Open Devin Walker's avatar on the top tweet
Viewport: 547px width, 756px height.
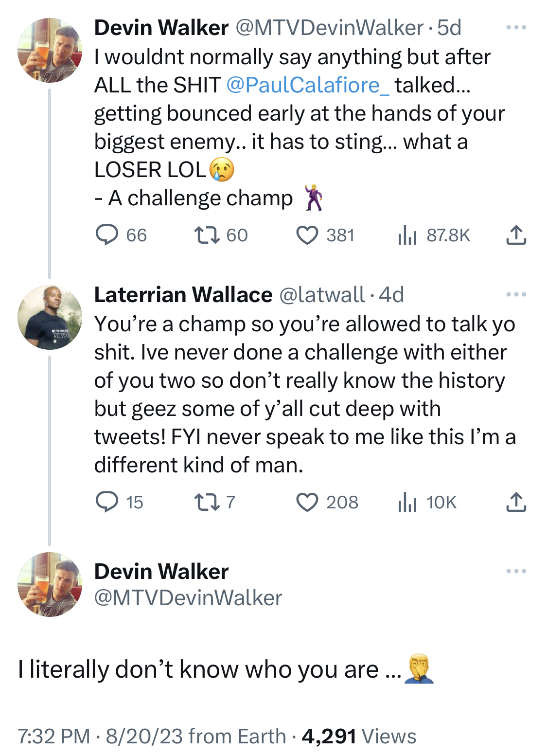(x=50, y=50)
